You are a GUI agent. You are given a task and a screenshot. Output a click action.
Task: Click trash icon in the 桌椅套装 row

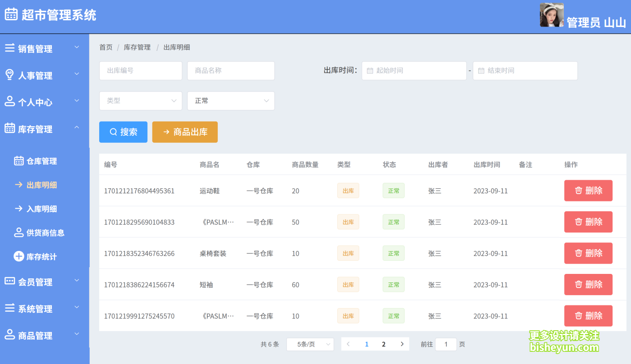tap(579, 253)
